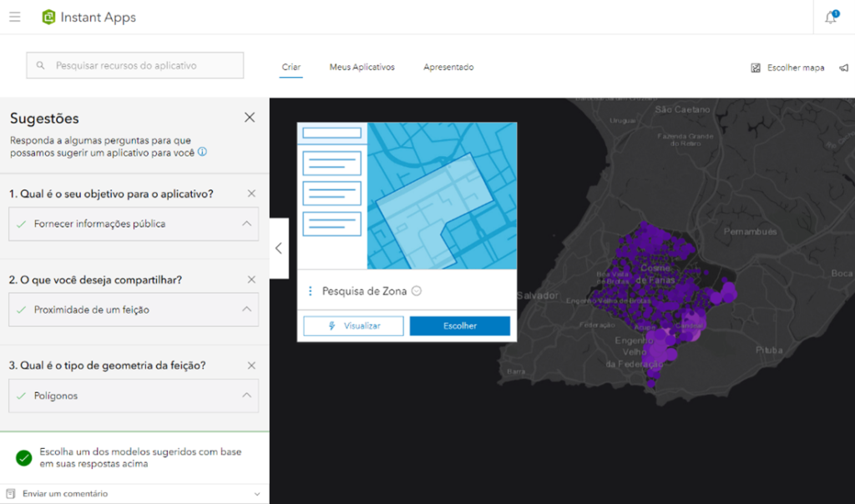Switch to the Meus Aplicativos tab

pos(362,68)
